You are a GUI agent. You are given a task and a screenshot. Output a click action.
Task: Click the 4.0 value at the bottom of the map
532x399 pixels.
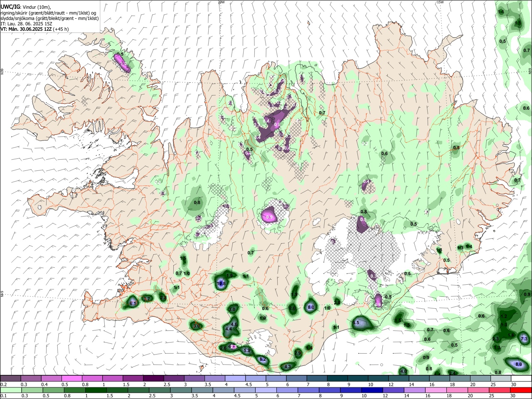pyautogui.click(x=404, y=371)
